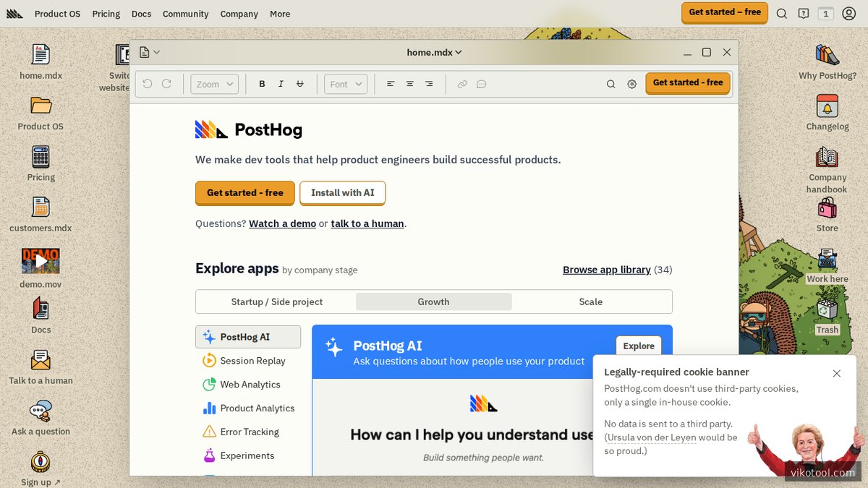This screenshot has height=488, width=868.
Task: Open the home.mdx title dropdown
Action: [434, 52]
